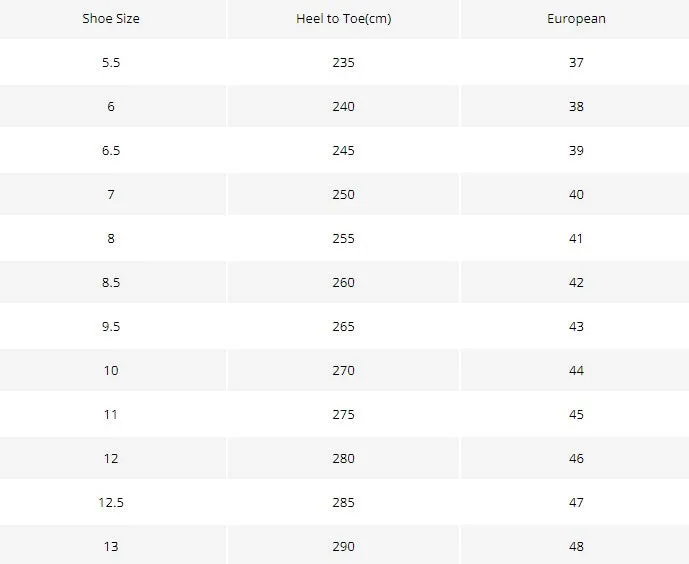This screenshot has height=564, width=689.
Task: Select the 260 heel to toe value
Action: coord(343,282)
